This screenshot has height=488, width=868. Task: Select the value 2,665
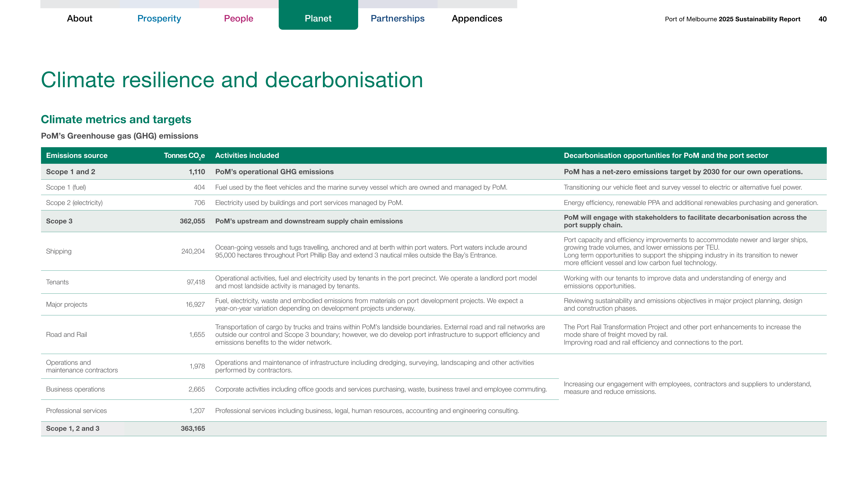point(196,389)
